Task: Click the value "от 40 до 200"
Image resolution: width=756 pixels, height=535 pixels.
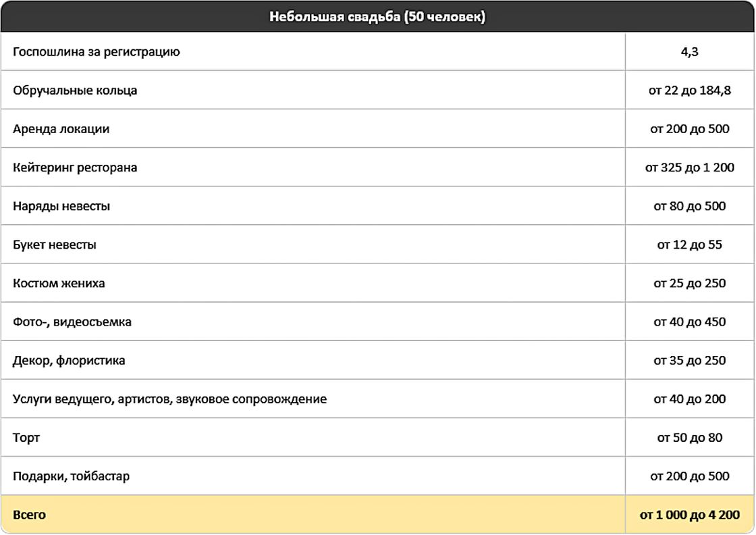Action: click(x=689, y=399)
